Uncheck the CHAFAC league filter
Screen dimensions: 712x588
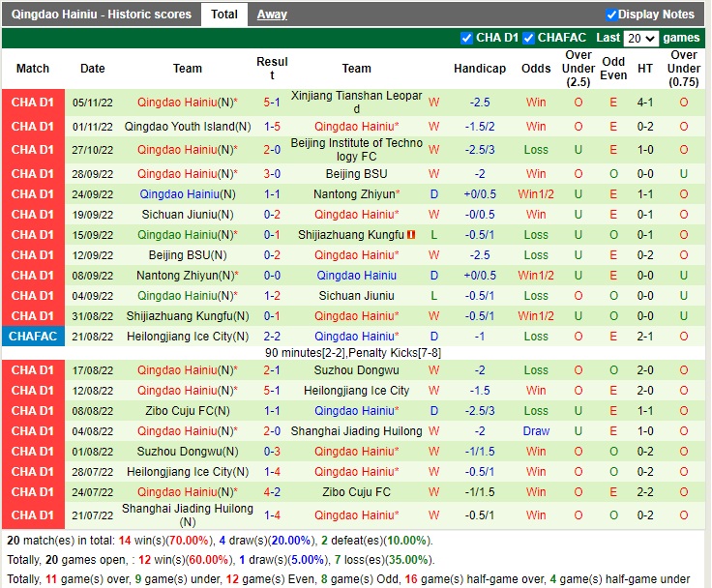(x=529, y=38)
